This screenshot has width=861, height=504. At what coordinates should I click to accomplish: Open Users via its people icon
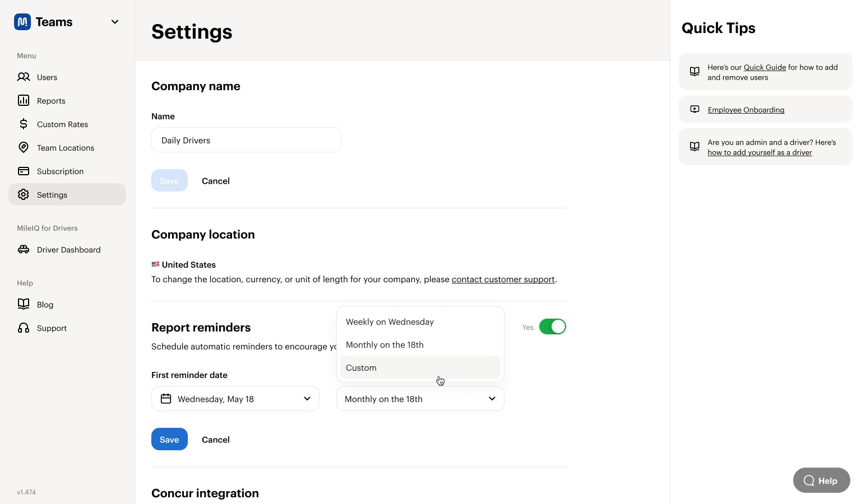24,77
